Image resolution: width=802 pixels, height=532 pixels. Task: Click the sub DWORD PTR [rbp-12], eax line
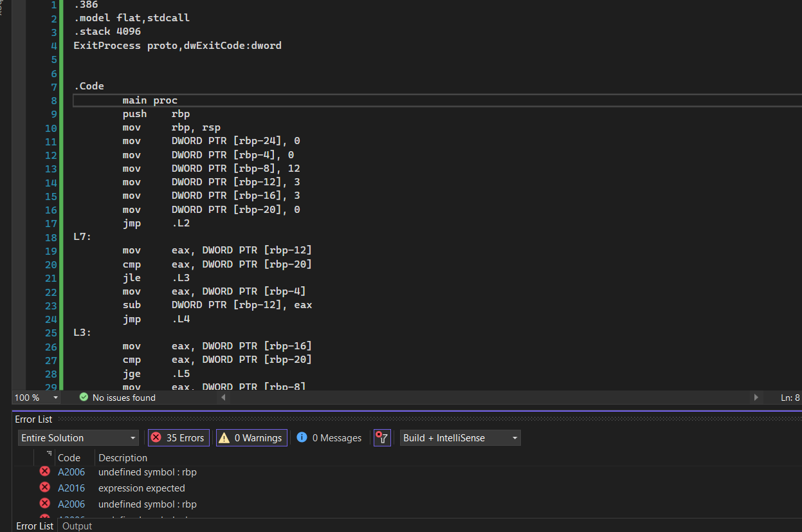click(217, 305)
